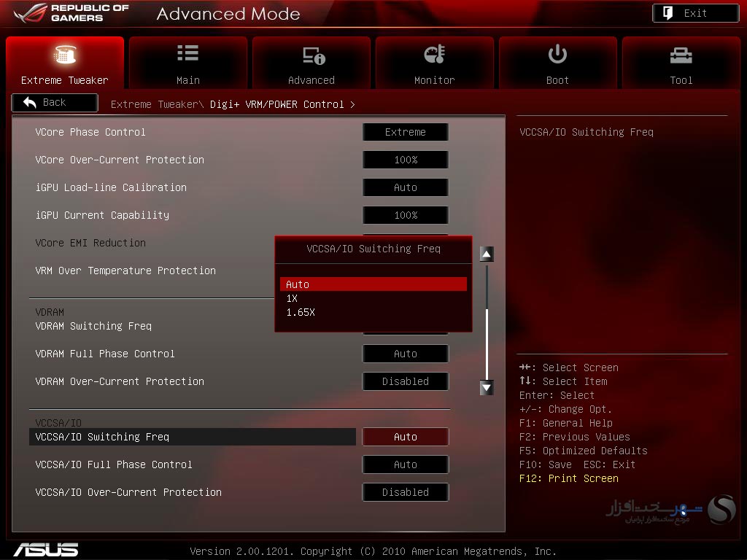Select Auto in VCCSA/IO Switching Freq popup
The height and width of the screenshot is (560, 747).
(373, 284)
